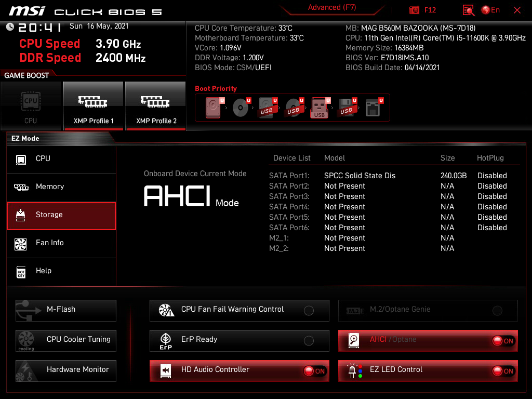Screen dimensions: 532x399
Task: Select the USB floppy boot icon
Action: tap(347, 108)
